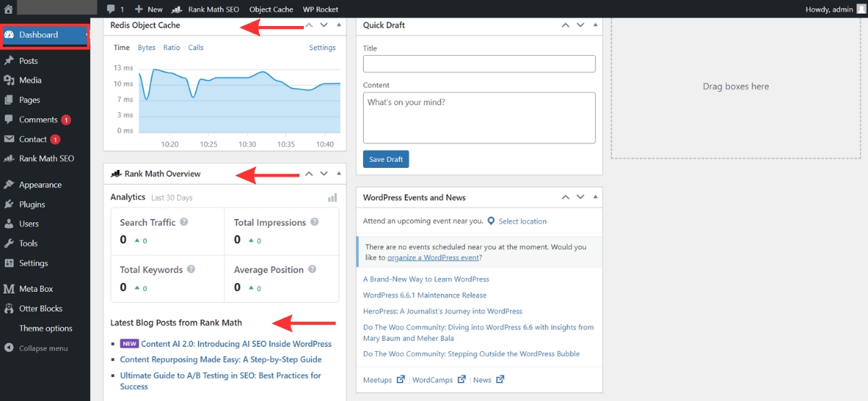Toggle WordPress Events and News panel collapse
The width and height of the screenshot is (868, 401).
point(595,197)
